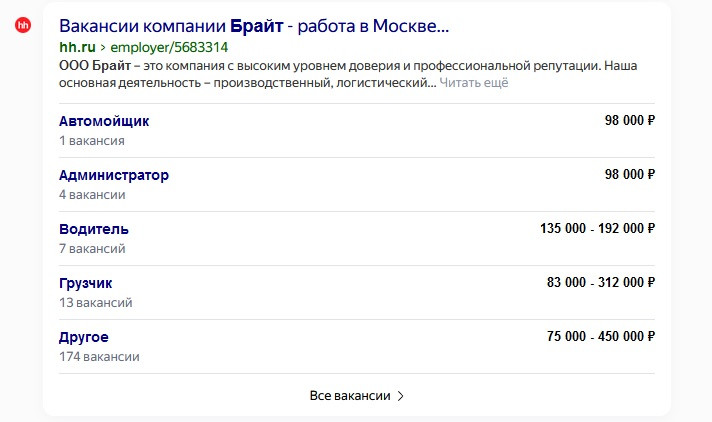Click the 98 000 ₽ salary for Автомойщик
Viewport: 712px width, 422px height.
629,120
